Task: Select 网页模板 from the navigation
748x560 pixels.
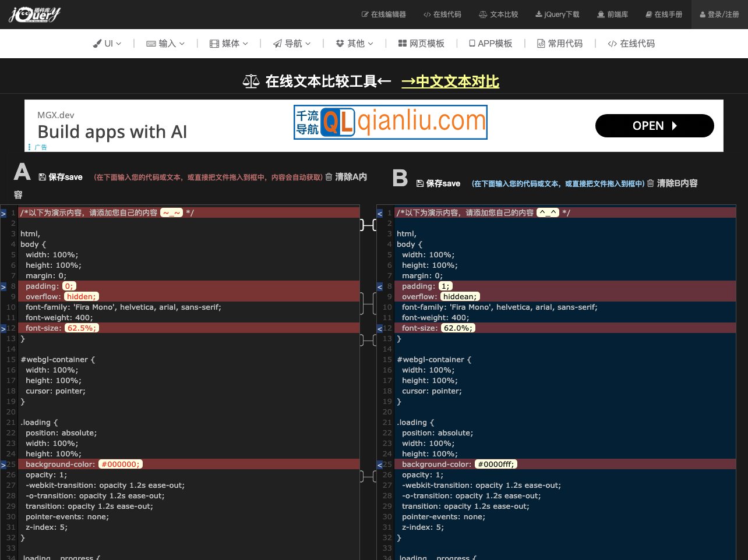Action: click(421, 43)
